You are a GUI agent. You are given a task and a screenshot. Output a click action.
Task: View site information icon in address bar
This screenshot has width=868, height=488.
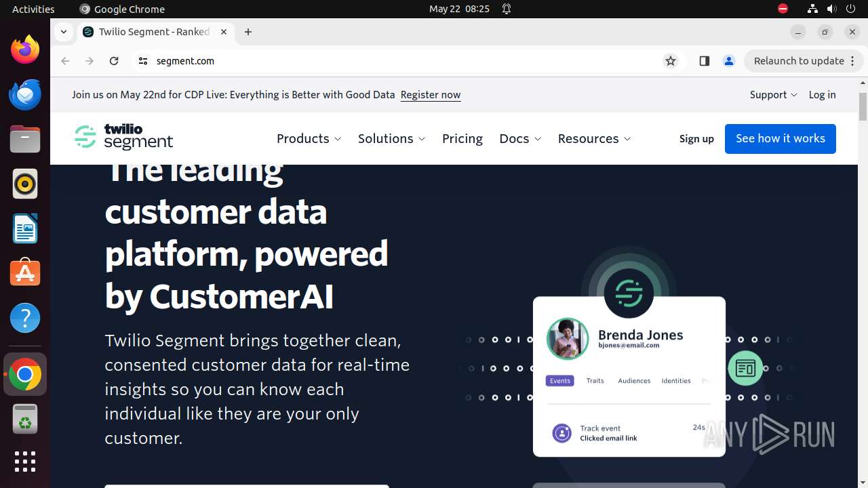(x=142, y=61)
